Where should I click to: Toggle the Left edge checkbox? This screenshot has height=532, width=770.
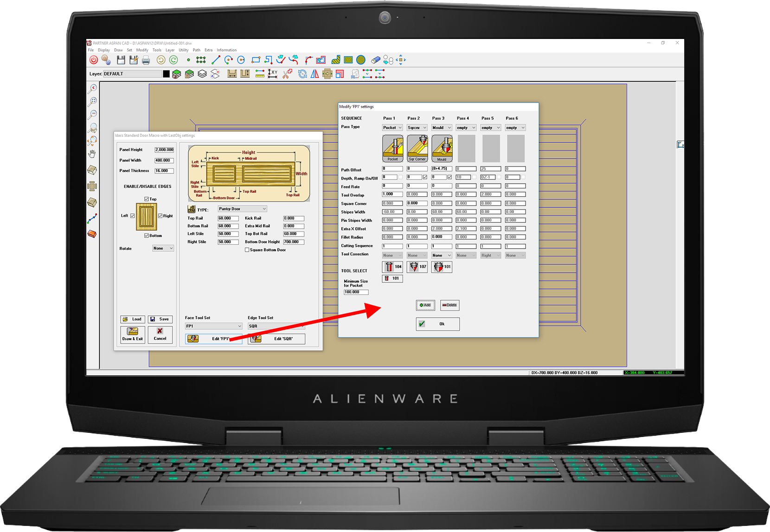coord(133,216)
